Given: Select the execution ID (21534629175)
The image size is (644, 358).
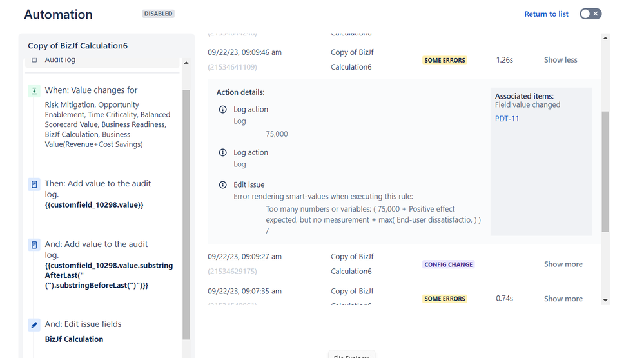Looking at the screenshot, I should (x=232, y=272).
